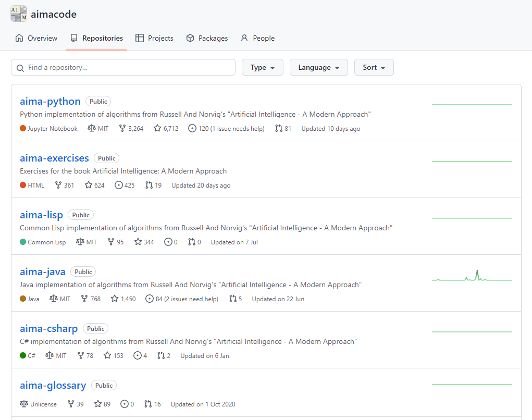Viewport: 532px width, 420px height.
Task: Click the pull request icon for aima-csharp
Action: (x=161, y=355)
